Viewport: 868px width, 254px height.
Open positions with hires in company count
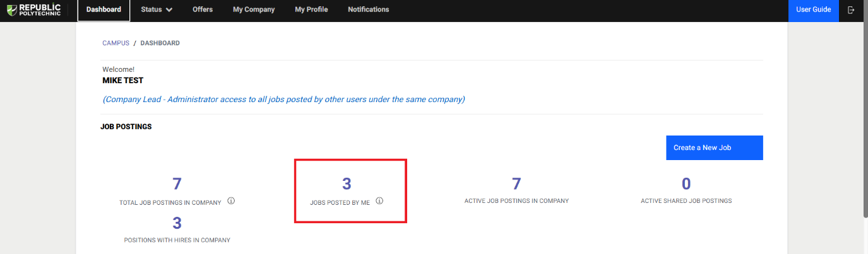point(177,224)
